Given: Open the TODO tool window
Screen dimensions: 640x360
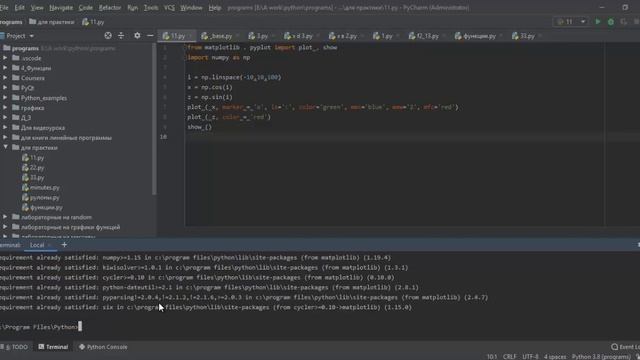Looking at the screenshot, I should coord(15,347).
